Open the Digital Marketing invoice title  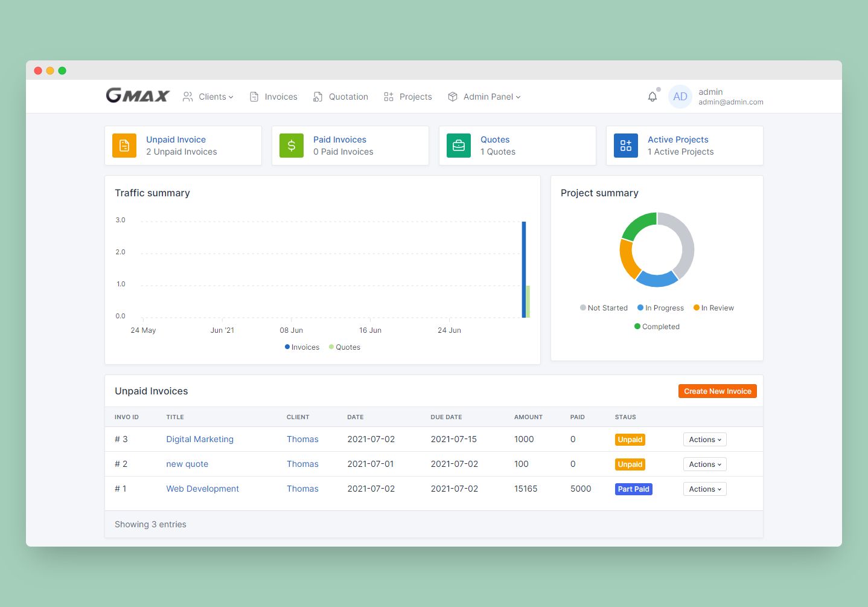(200, 439)
